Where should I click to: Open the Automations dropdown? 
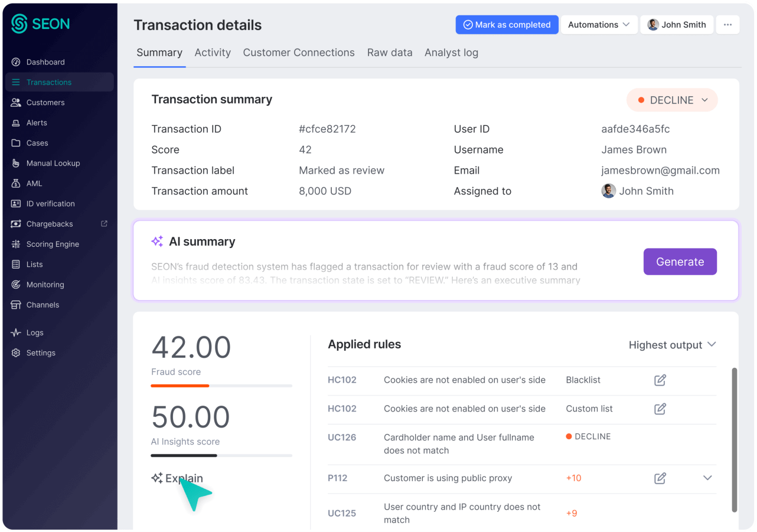(x=599, y=25)
